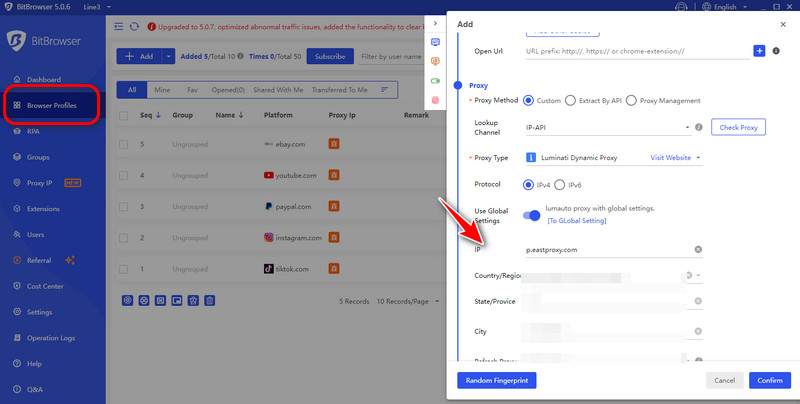Open the To Global Setting link
This screenshot has height=404, width=800.
click(577, 220)
